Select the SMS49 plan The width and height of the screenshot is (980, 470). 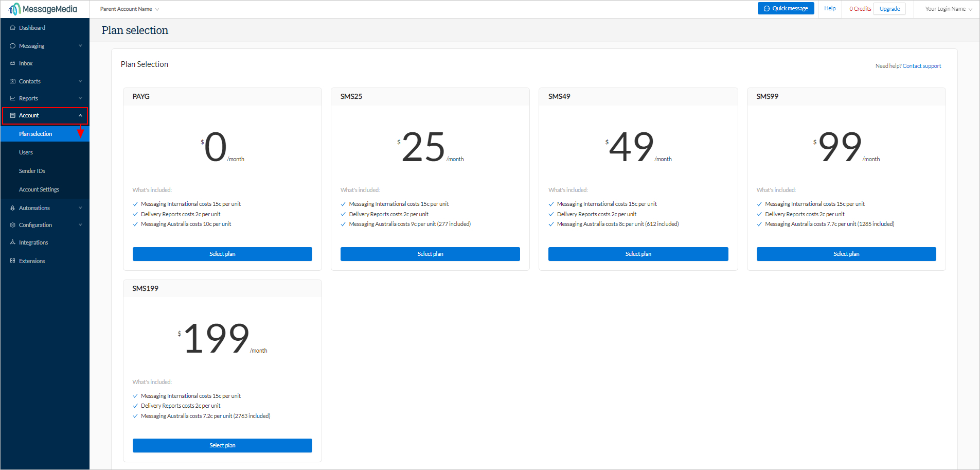tap(638, 254)
